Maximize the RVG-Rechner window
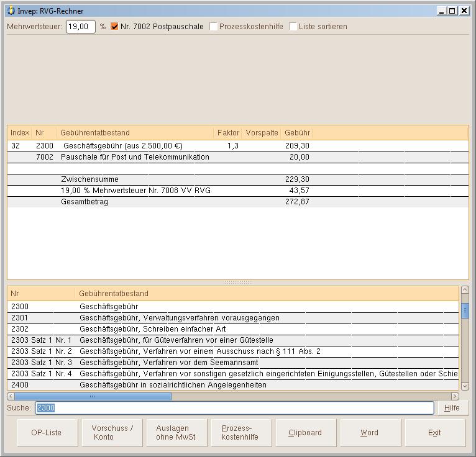This screenshot has width=476, height=457. pyautogui.click(x=452, y=11)
